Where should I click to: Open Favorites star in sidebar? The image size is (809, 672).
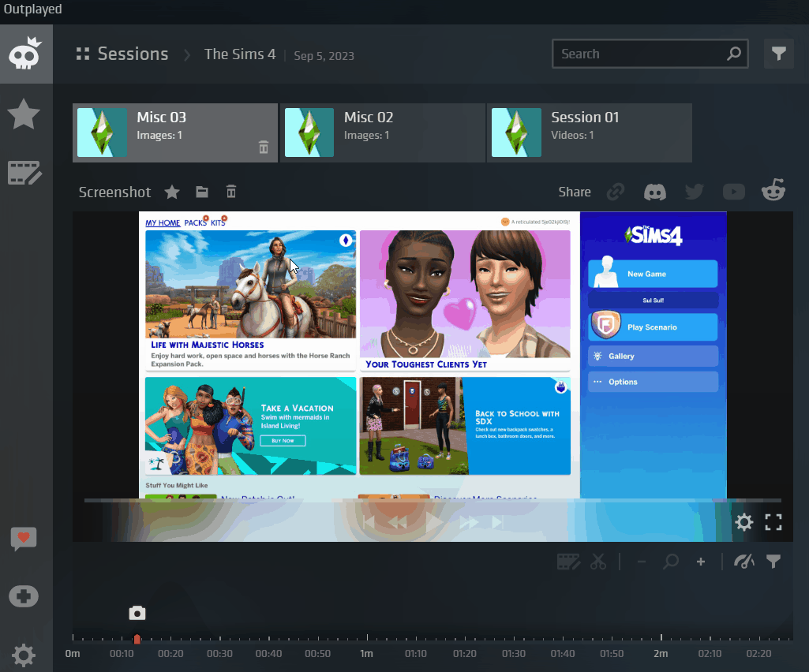click(x=24, y=114)
